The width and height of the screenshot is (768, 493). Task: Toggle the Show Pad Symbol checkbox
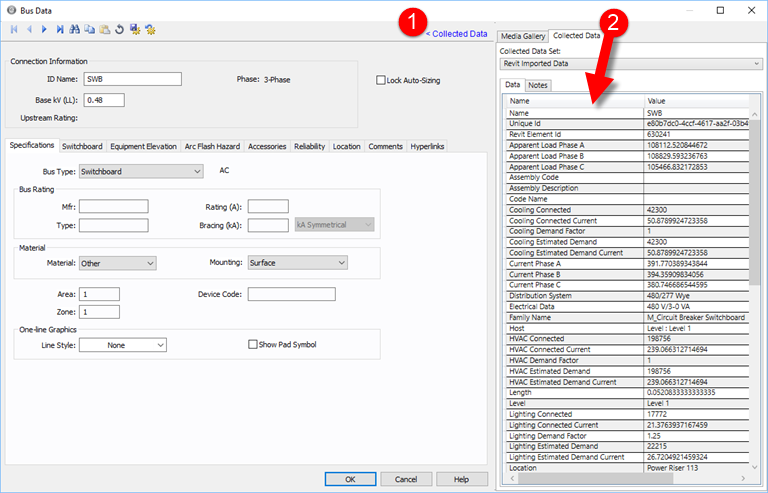pos(253,345)
